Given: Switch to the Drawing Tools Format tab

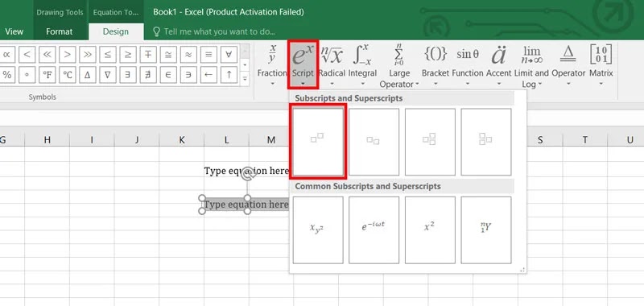Looking at the screenshot, I should (x=59, y=31).
